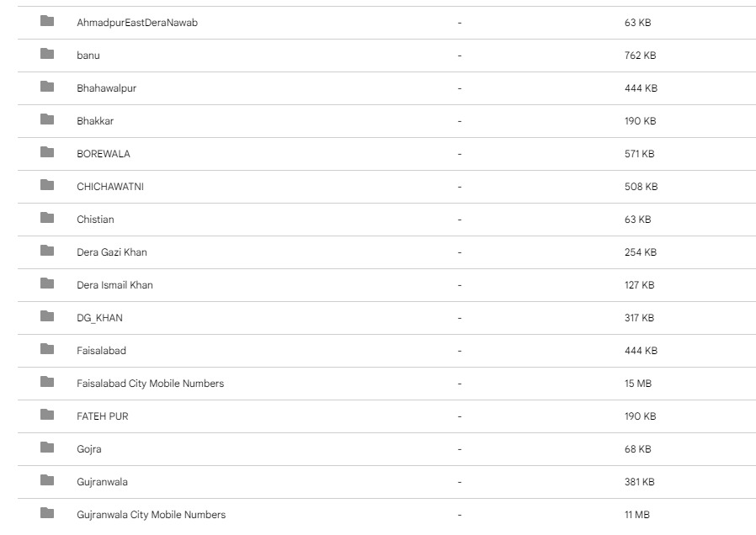The image size is (756, 535).
Task: Open Faisalabad City Mobile Numbers folder
Action: pos(150,384)
